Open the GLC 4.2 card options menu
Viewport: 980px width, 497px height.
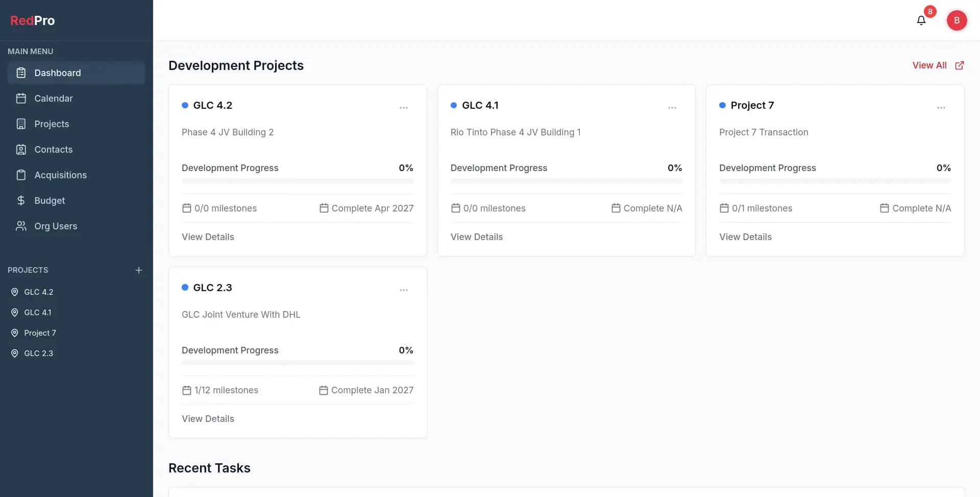point(403,108)
